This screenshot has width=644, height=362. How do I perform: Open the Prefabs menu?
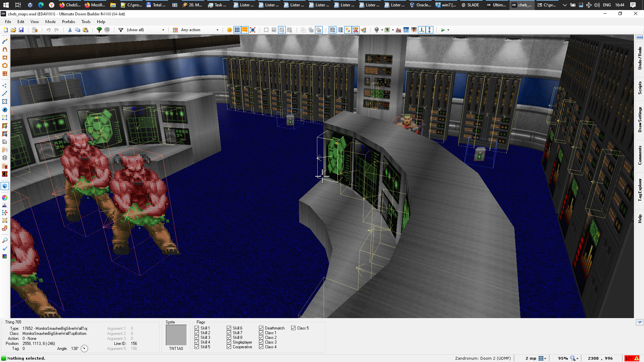coord(68,21)
